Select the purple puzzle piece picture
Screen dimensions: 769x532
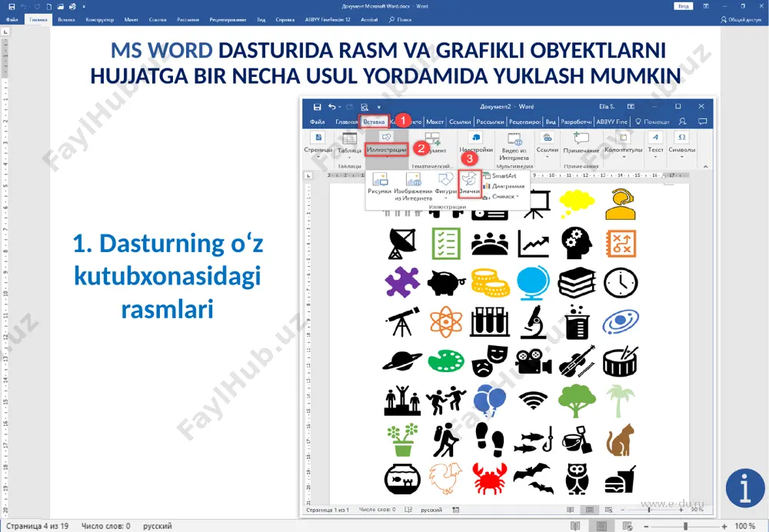coord(402,282)
